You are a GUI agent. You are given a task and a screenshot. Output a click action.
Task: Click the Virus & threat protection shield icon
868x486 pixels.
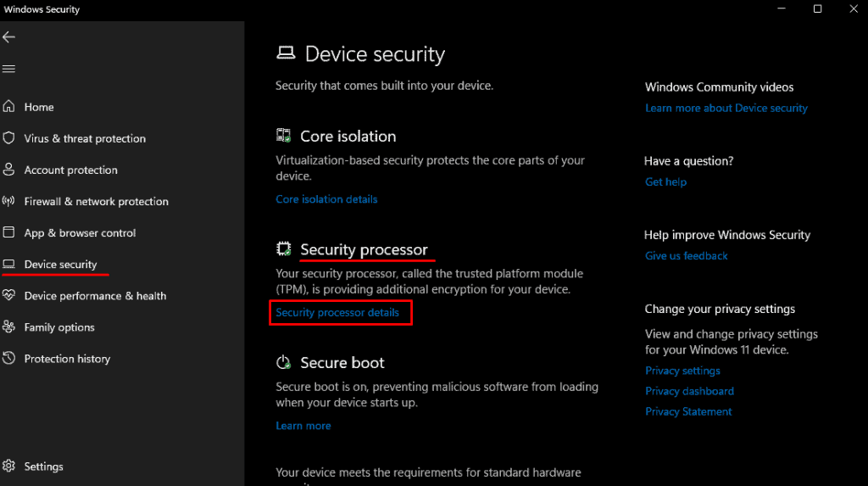(x=9, y=138)
